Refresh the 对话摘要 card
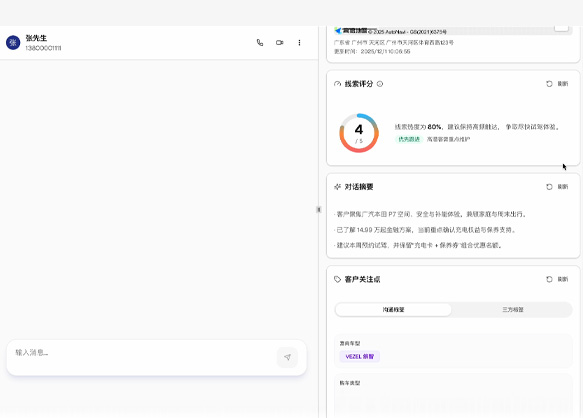This screenshot has width=583, height=418. [557, 187]
